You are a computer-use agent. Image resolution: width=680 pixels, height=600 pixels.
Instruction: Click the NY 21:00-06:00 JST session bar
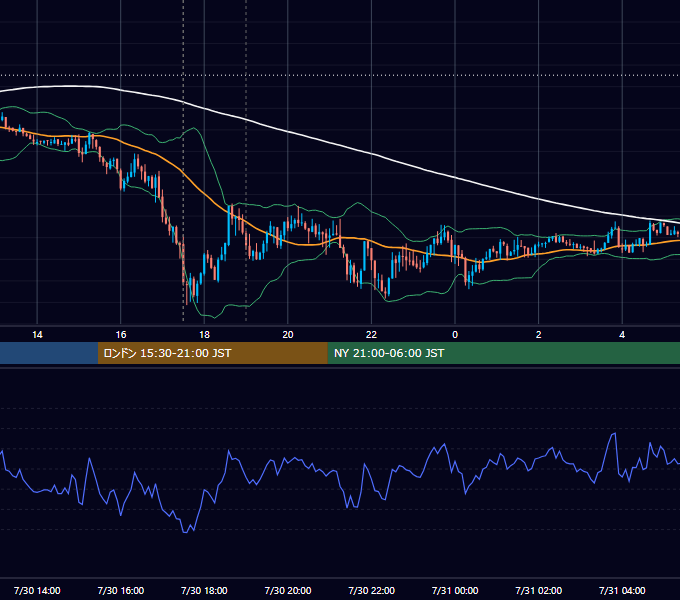click(503, 353)
